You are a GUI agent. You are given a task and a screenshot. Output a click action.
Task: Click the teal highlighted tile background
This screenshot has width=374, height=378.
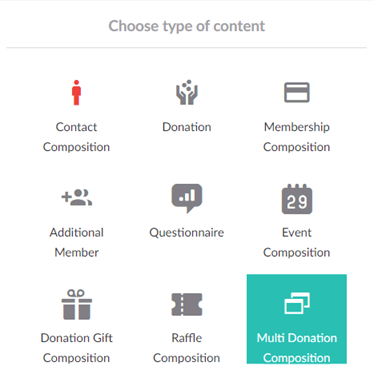click(297, 319)
